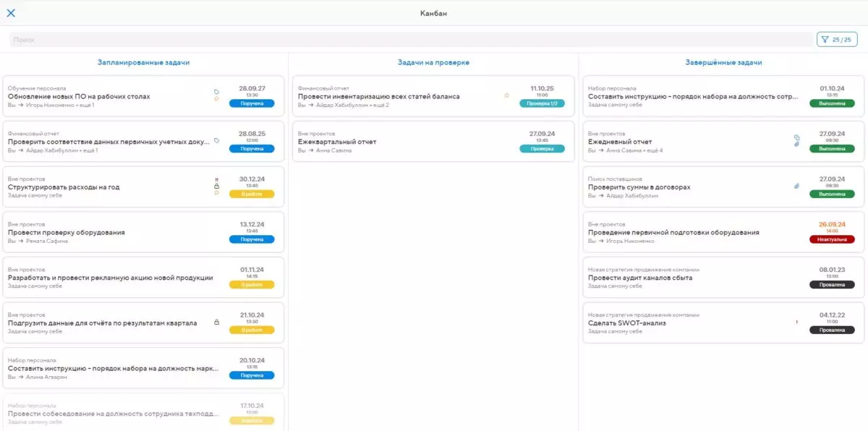Click the paperclip on Проверить суммы в договорах card
Viewport: 868px width, 431px height.
[796, 187]
